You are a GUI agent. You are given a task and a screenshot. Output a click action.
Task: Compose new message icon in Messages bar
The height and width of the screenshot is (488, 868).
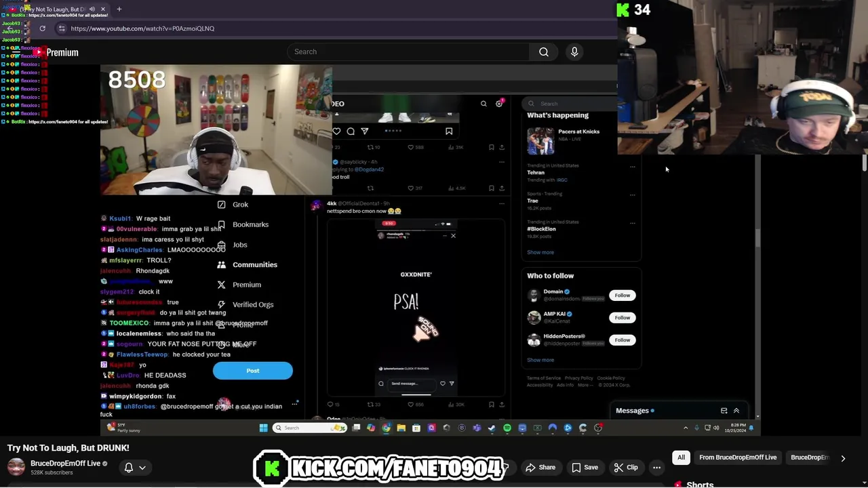pyautogui.click(x=724, y=411)
